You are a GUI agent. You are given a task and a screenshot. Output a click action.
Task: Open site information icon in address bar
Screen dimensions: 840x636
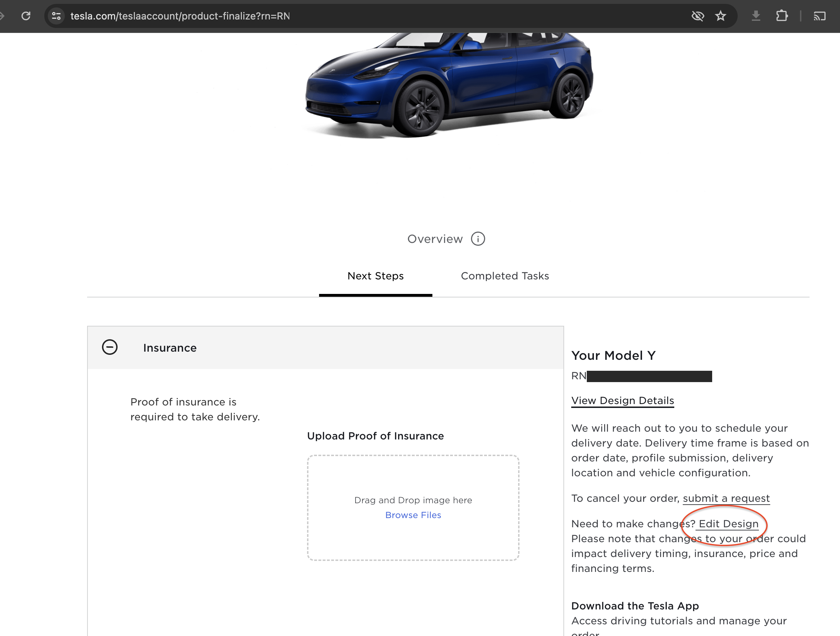[x=56, y=16]
